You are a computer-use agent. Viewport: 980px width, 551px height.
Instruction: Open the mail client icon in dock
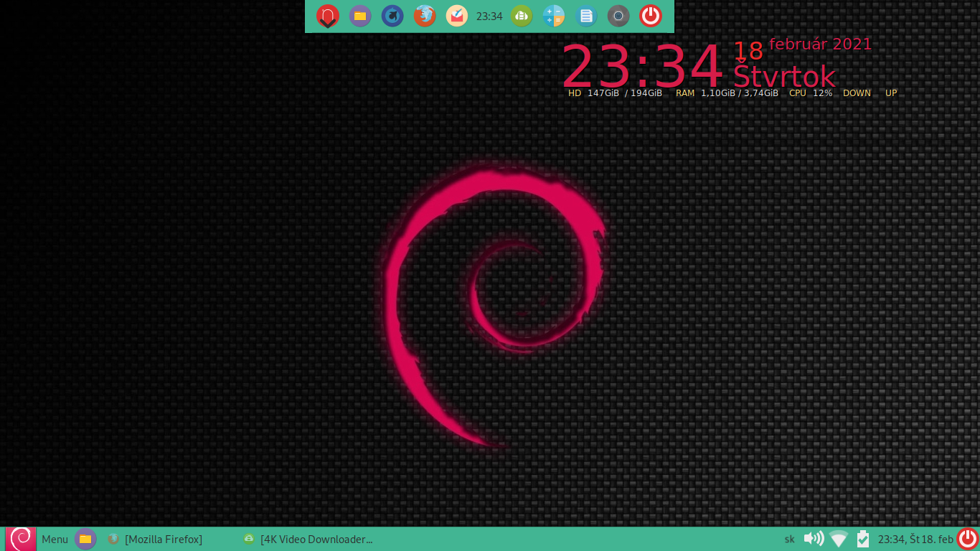click(x=457, y=16)
